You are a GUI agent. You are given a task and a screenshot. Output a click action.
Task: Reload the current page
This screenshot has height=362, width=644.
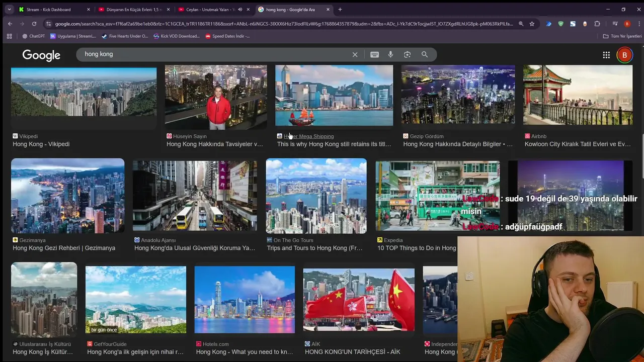34,24
